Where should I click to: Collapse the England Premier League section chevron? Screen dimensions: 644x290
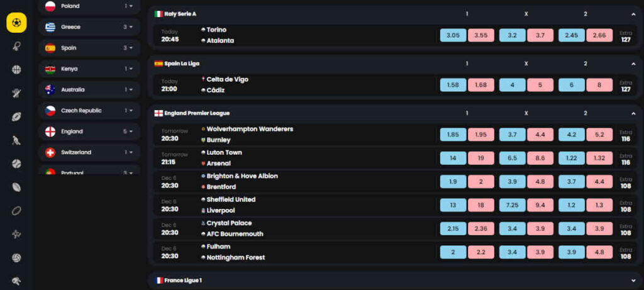click(633, 113)
